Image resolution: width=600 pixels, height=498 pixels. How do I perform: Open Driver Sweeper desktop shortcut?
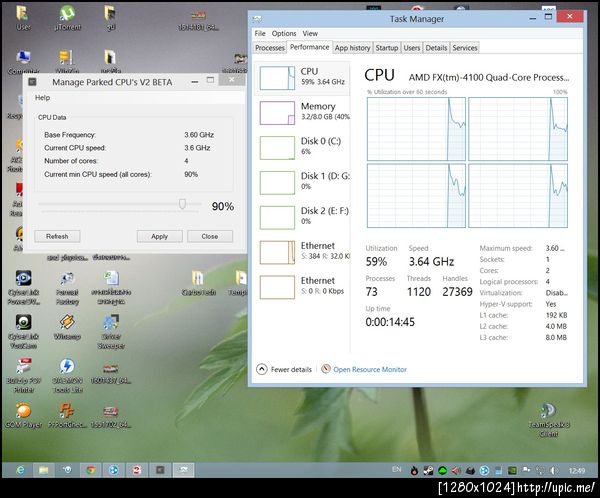pyautogui.click(x=111, y=331)
